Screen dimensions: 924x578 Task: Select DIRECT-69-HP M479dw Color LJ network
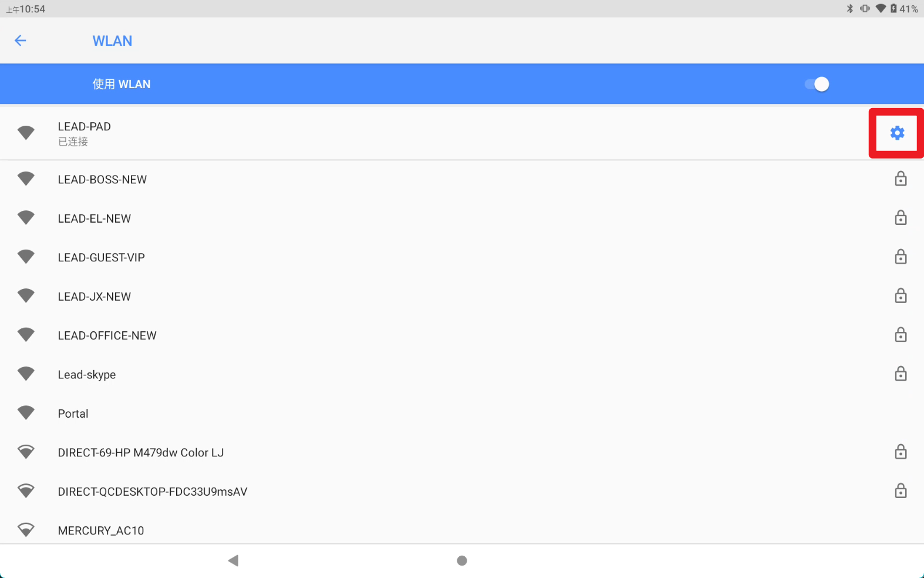click(140, 453)
